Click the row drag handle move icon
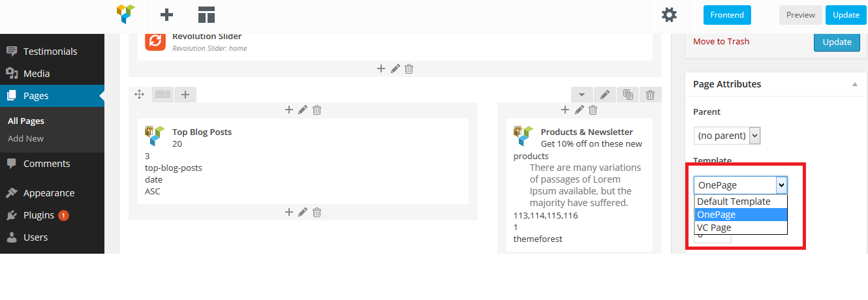This screenshot has height=300, width=868. click(139, 95)
